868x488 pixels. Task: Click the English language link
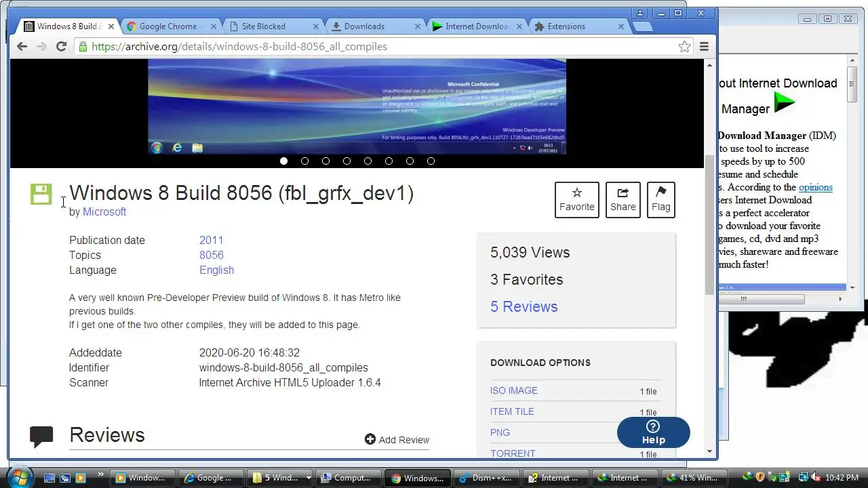click(216, 270)
